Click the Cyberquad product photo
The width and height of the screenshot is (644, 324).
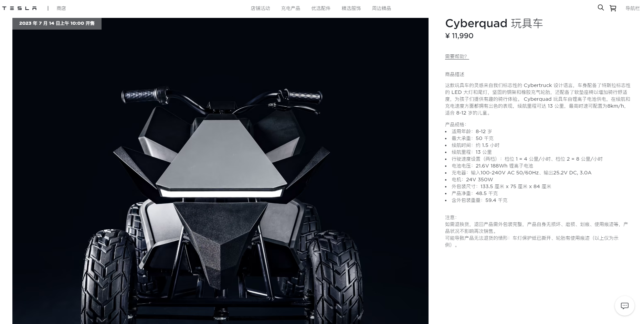220,171
